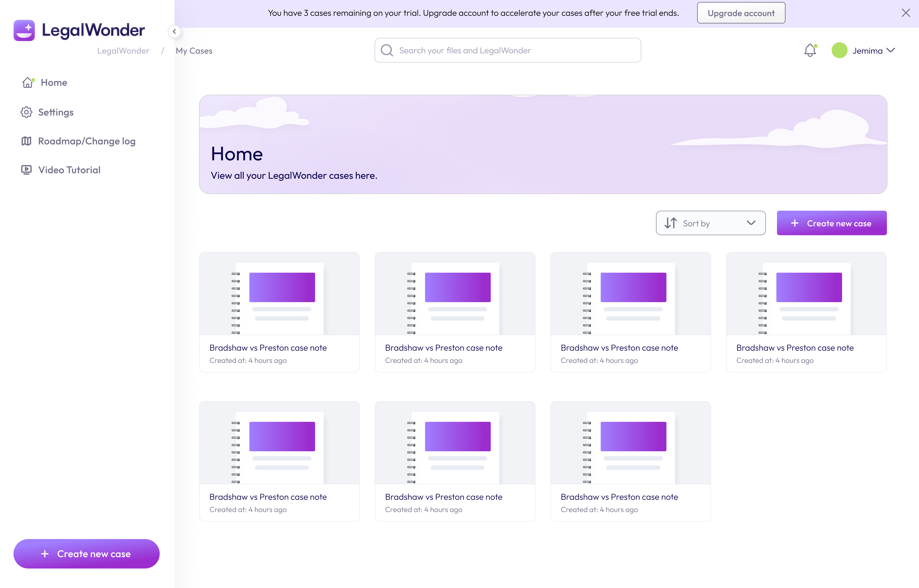Click the Video Tutorial play icon
Screen dimensions: 919x588
(x=26, y=170)
